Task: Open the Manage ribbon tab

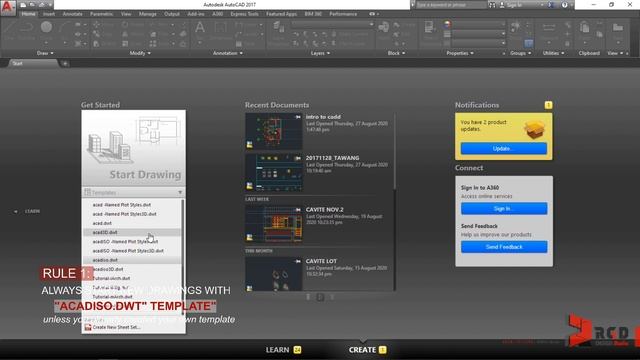Action: [148, 14]
